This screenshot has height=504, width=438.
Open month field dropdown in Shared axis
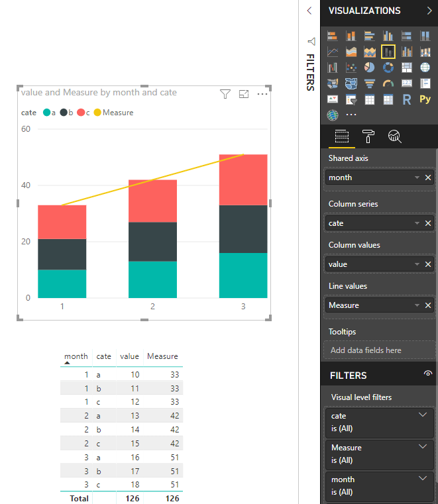417,177
